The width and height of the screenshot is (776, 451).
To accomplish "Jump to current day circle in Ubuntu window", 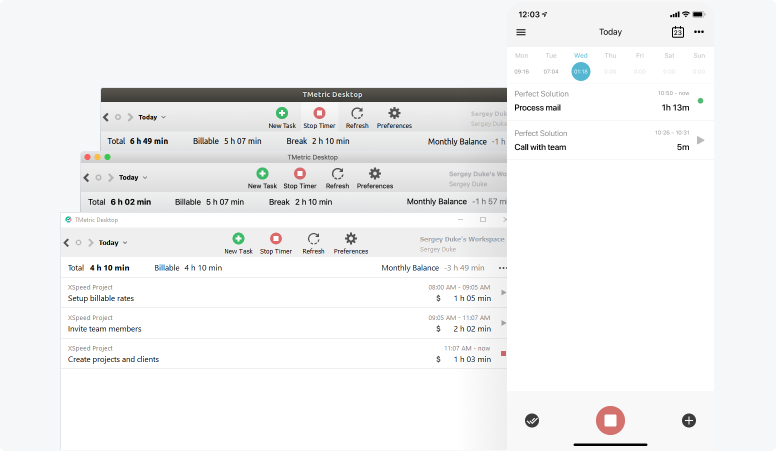I will coord(118,117).
